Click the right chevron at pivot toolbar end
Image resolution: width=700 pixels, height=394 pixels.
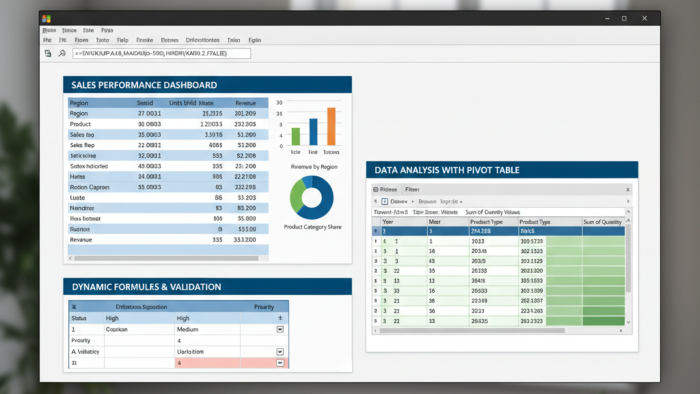[627, 202]
